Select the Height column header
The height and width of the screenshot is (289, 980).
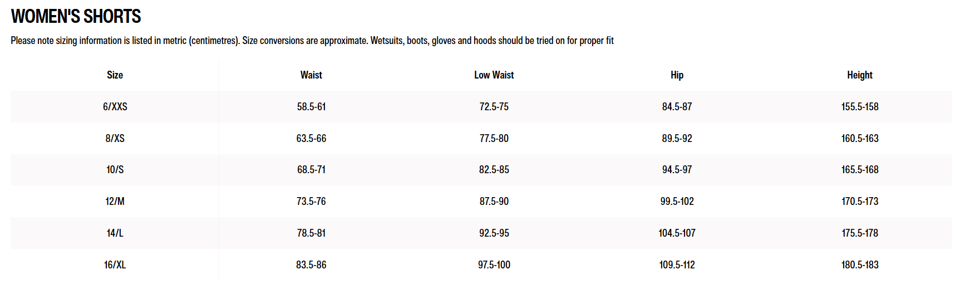point(859,75)
